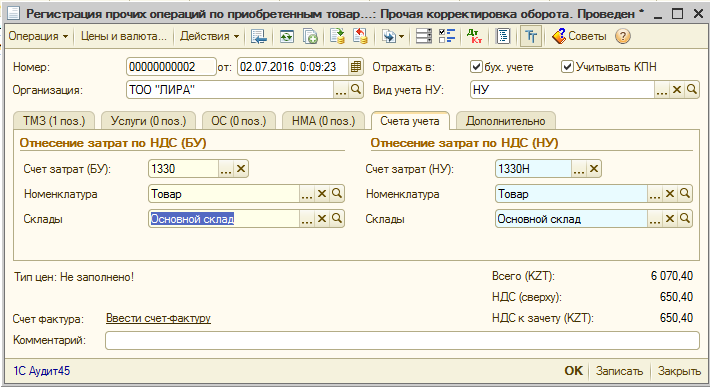This screenshot has width=710, height=390.
Task: Click the 1С Аудит45 link
Action: pos(42,371)
